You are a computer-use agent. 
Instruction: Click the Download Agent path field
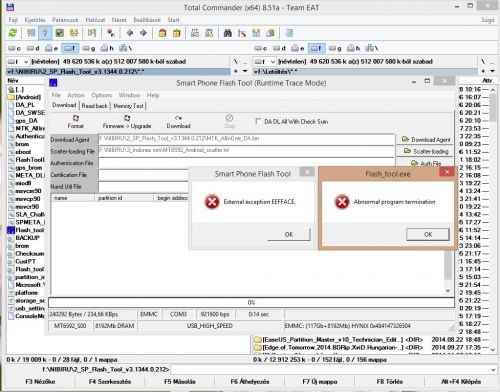click(x=246, y=139)
